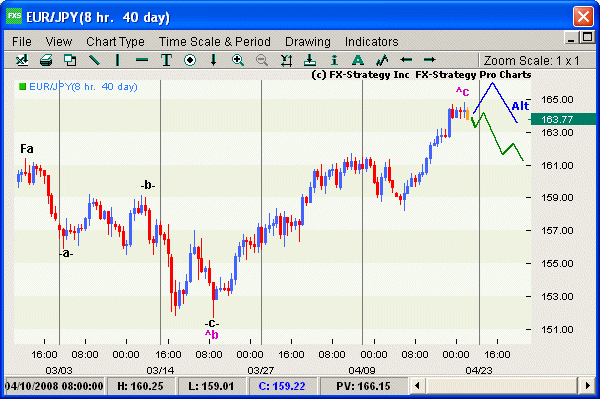Click the bold A annotation icon
Viewport: 600px width, 399px height.
(357, 60)
